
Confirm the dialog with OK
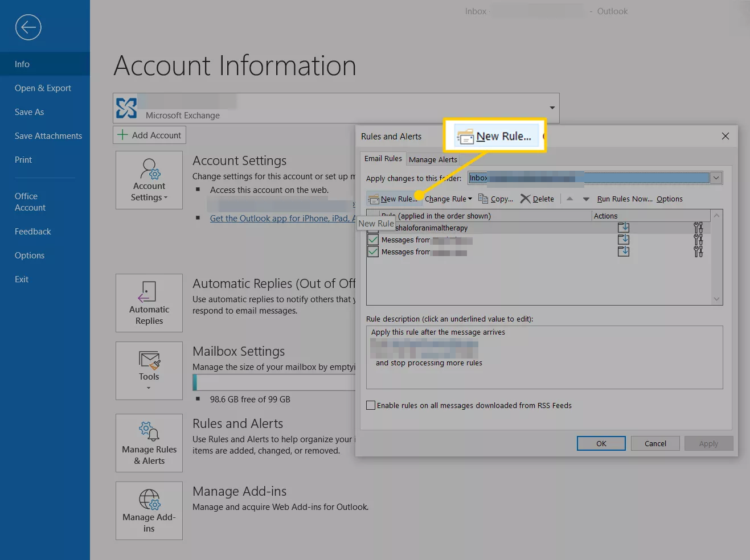coord(601,443)
